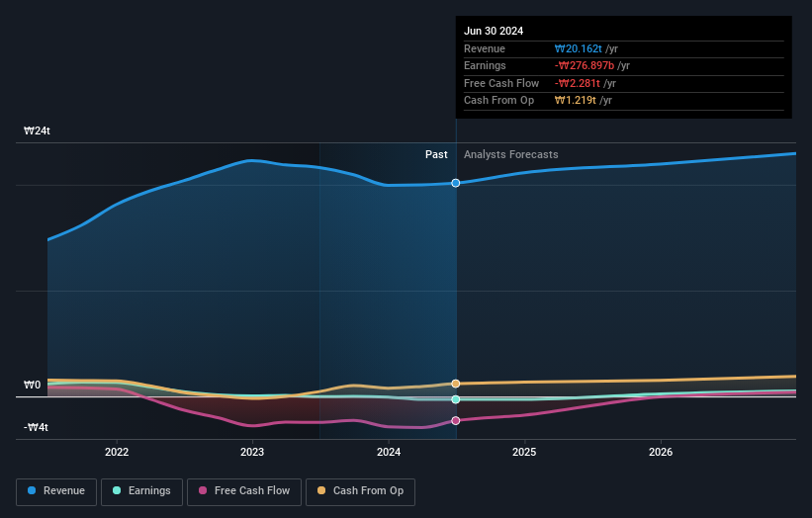Click the -₩2.281t free cash flow value
The height and width of the screenshot is (518, 812).
click(x=577, y=83)
